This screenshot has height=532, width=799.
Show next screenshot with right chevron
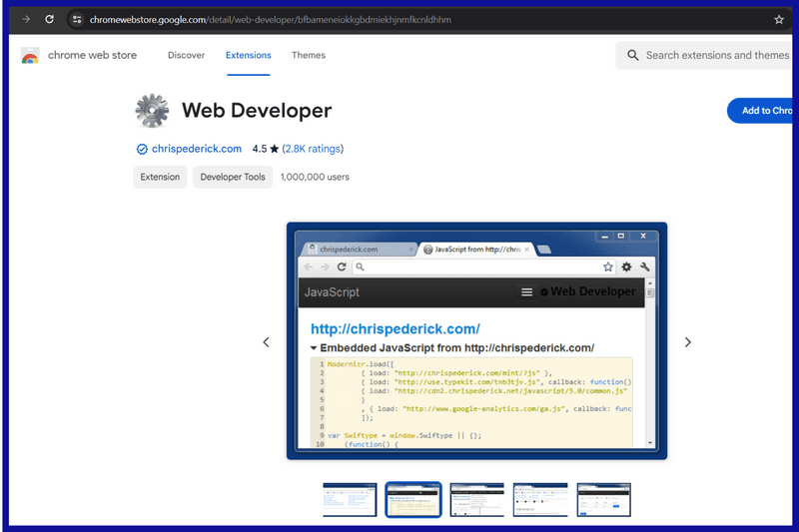click(687, 342)
